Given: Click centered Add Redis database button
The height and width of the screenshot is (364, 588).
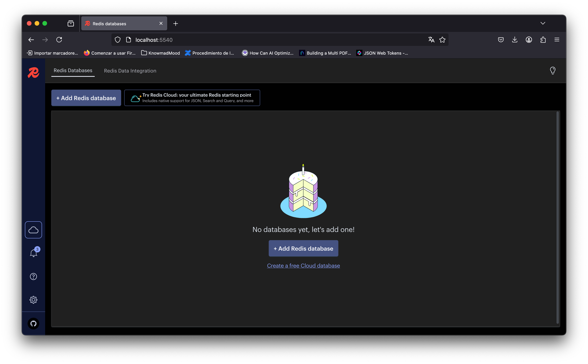Looking at the screenshot, I should point(303,248).
